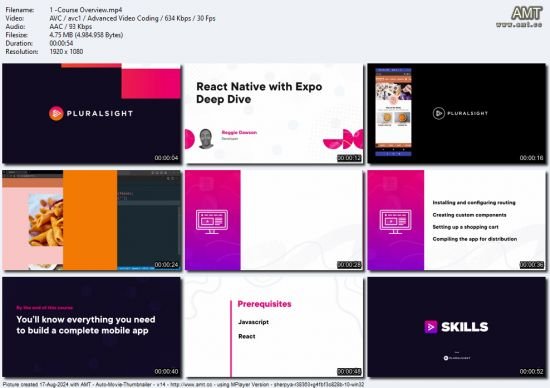Click the 'React' prerequisite item

247,336
